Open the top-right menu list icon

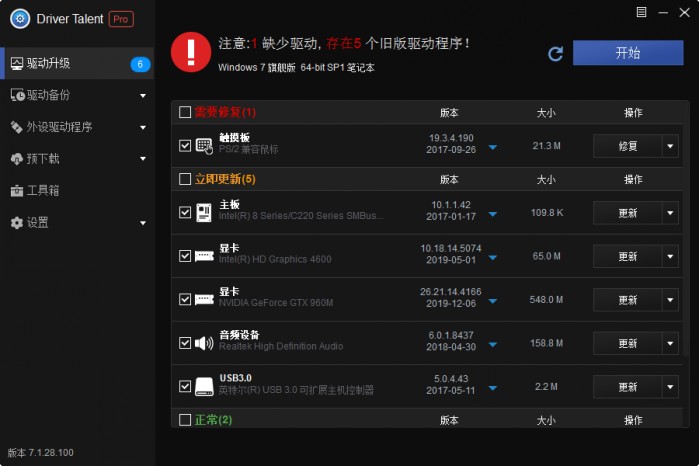click(x=641, y=12)
